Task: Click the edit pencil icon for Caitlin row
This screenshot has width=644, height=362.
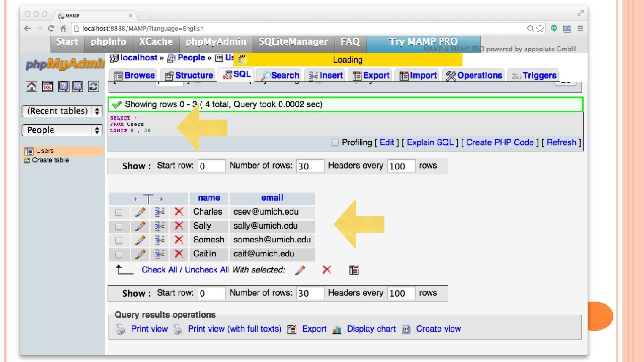Action: [x=140, y=254]
